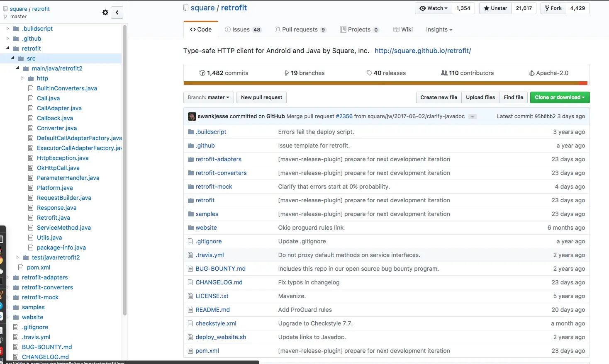This screenshot has width=609, height=364.
Task: Click the Upload files button
Action: click(480, 97)
